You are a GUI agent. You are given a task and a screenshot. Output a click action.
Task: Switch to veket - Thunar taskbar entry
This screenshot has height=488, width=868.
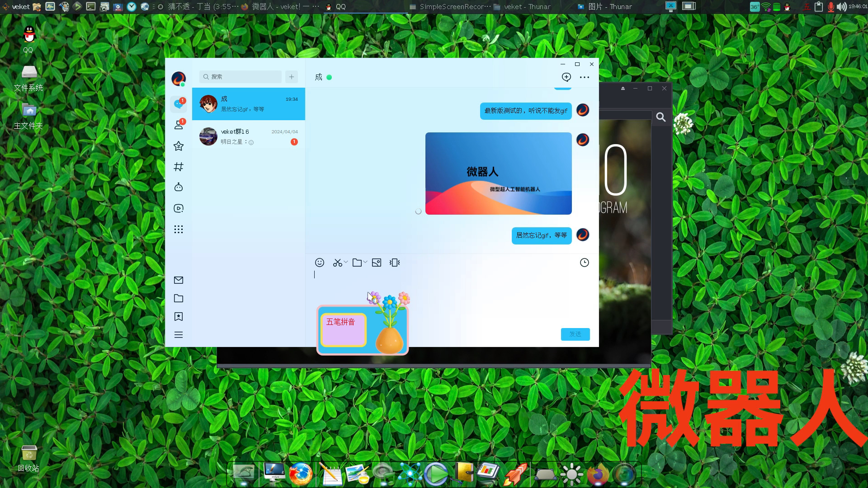tap(522, 6)
